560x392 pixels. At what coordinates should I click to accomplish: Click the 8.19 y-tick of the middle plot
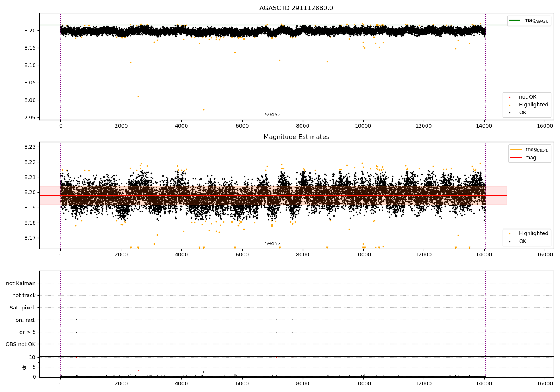click(x=30, y=208)
